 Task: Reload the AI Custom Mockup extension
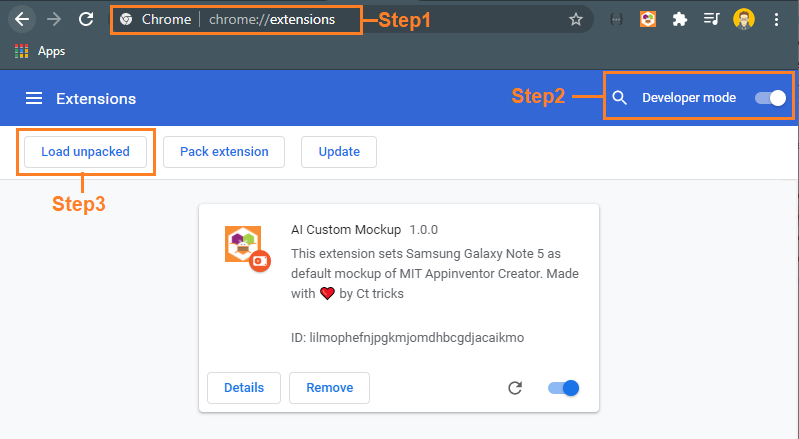click(515, 388)
